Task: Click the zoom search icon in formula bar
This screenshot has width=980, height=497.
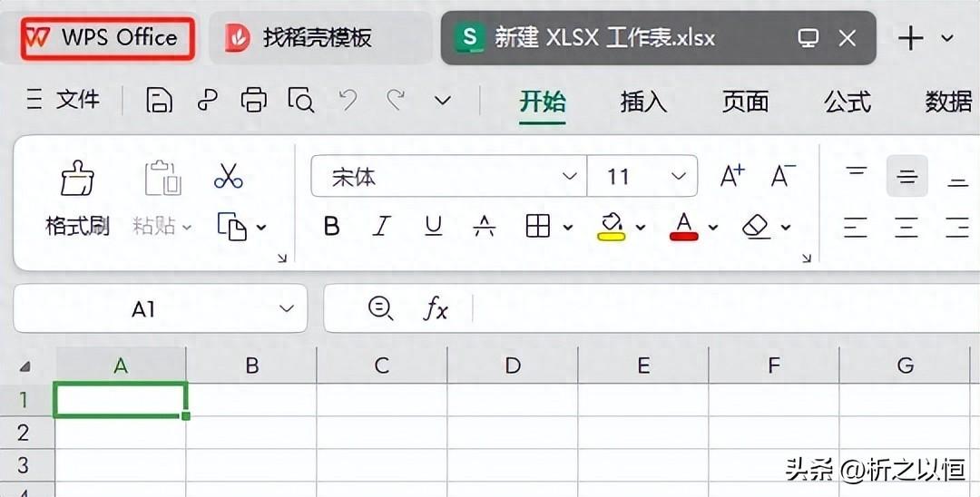Action: tap(380, 307)
